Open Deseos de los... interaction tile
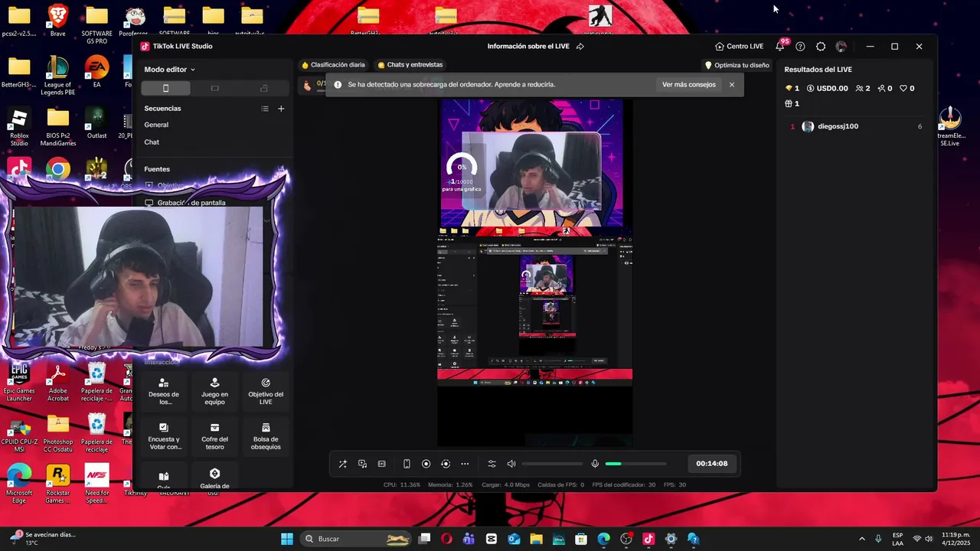This screenshot has height=551, width=980. click(164, 391)
